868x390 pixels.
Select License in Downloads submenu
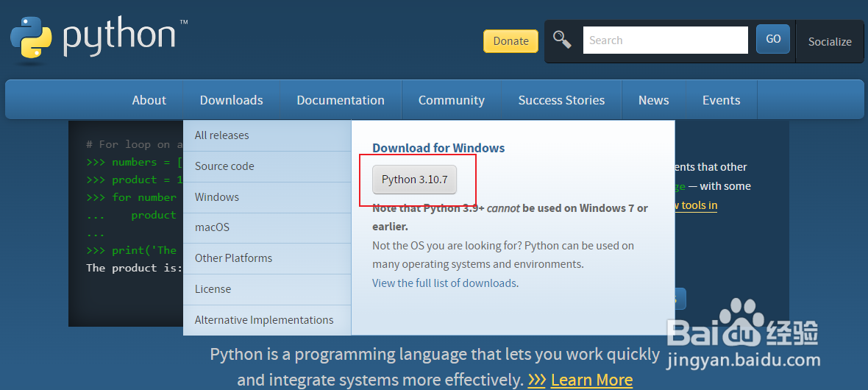coord(267,289)
